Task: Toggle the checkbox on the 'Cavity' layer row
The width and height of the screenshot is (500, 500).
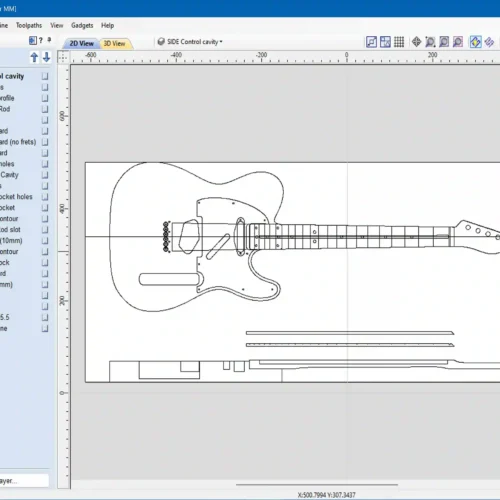Action: (45, 175)
